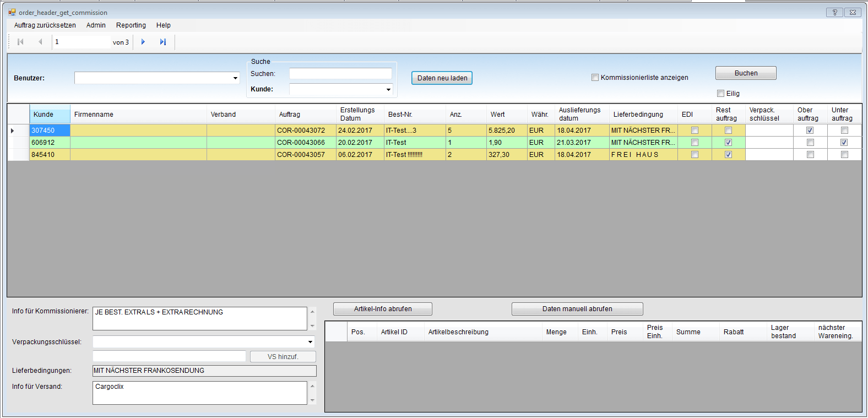Click the Daten neu laden button

click(x=442, y=78)
